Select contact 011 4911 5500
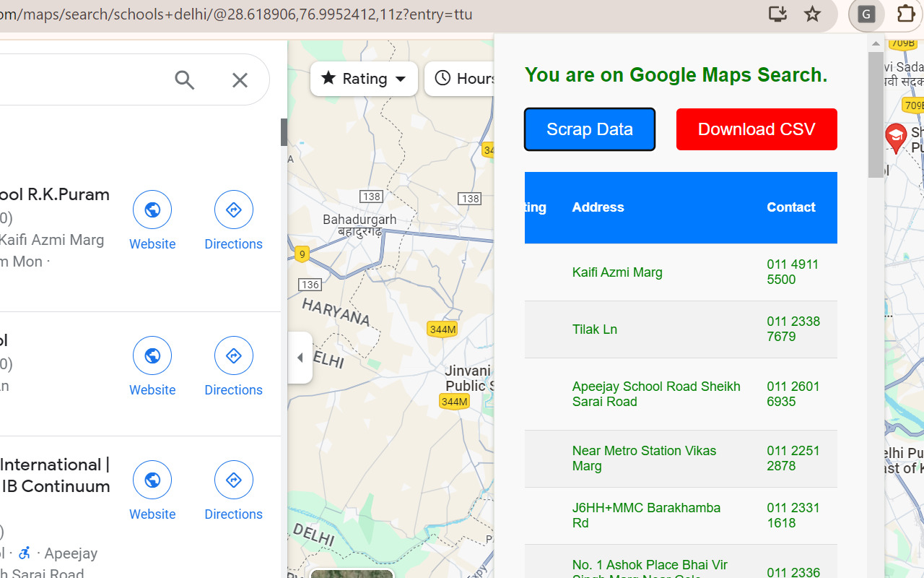924x578 pixels. (793, 272)
